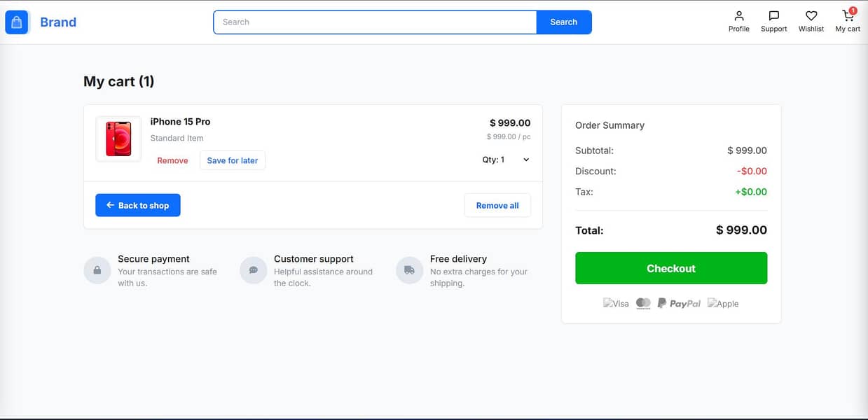Click the Mastercard payment icon
The image size is (868, 420).
pos(643,303)
